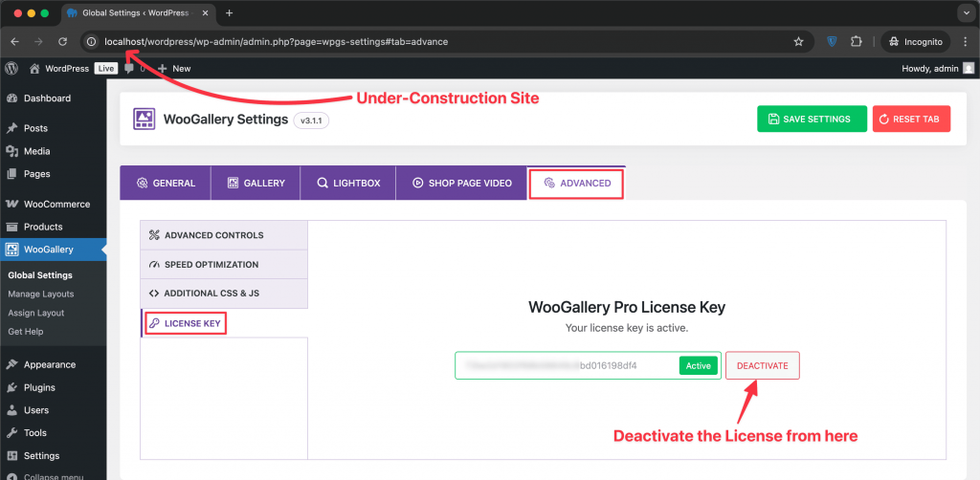Image resolution: width=980 pixels, height=480 pixels.
Task: Click the browser address bar URL
Action: 276,42
